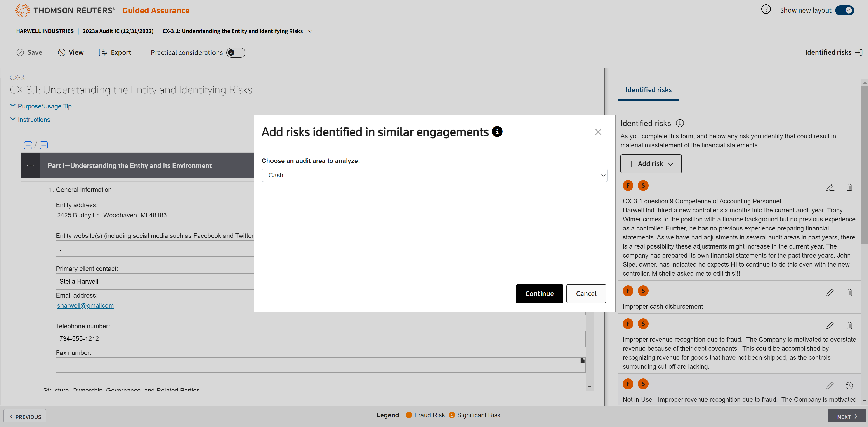The width and height of the screenshot is (868, 427).
Task: Open the Export menu item
Action: point(115,53)
